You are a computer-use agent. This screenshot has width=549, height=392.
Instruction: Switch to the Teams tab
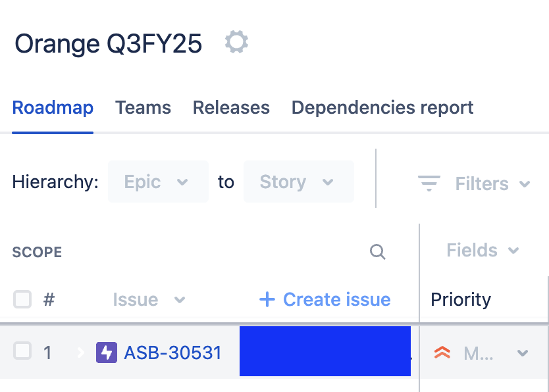pos(144,108)
